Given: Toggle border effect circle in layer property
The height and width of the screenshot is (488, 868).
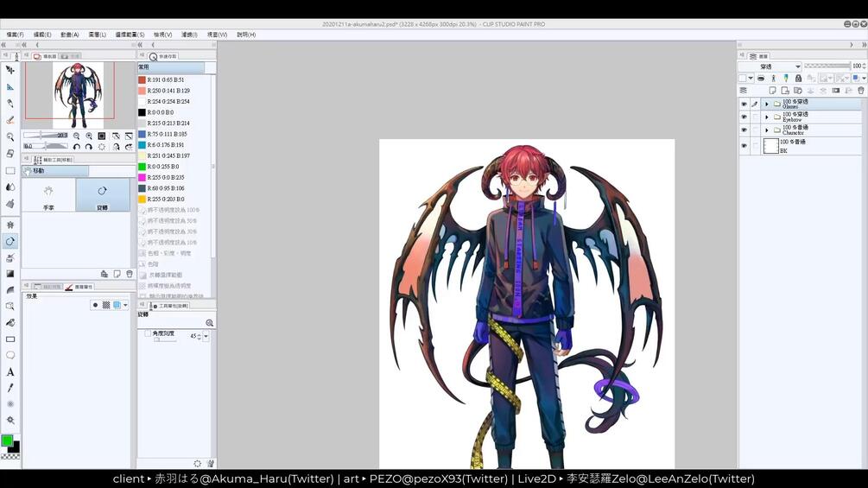Looking at the screenshot, I should (95, 305).
